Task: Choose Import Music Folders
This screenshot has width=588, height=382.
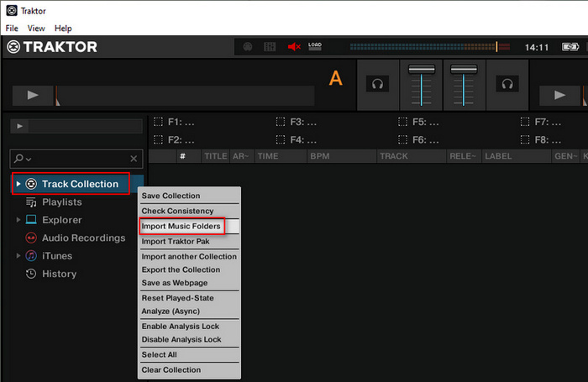Action: click(189, 227)
